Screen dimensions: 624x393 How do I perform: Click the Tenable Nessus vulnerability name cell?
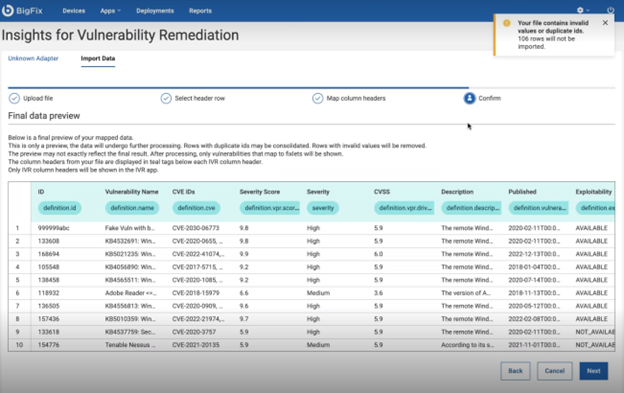pyautogui.click(x=130, y=345)
